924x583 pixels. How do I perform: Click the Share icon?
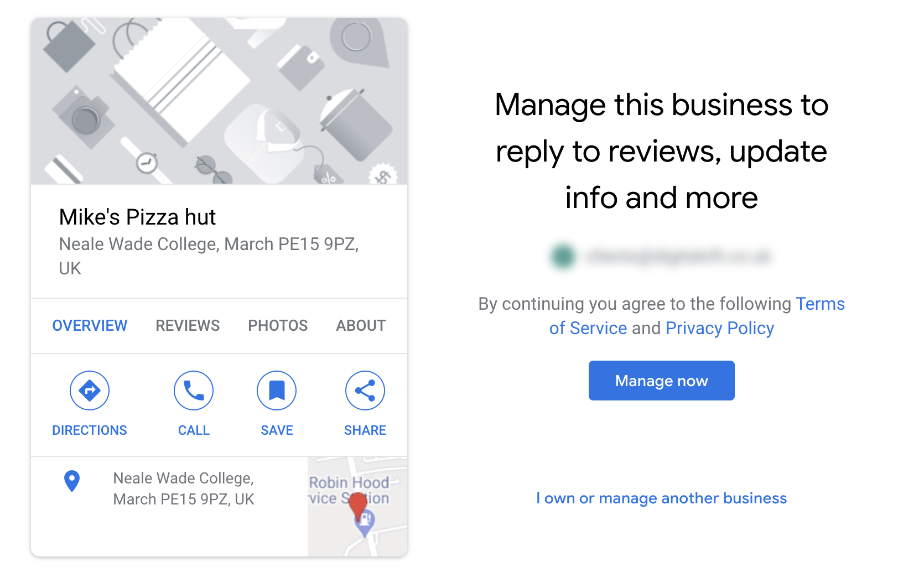[x=365, y=391]
